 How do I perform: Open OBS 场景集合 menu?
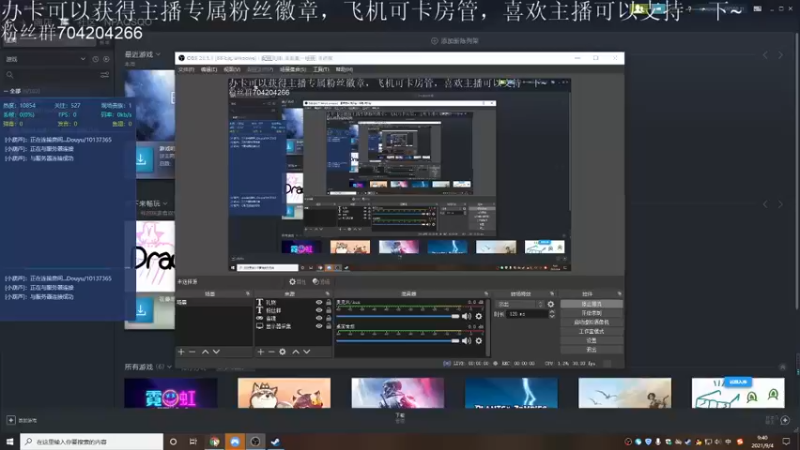(x=293, y=69)
